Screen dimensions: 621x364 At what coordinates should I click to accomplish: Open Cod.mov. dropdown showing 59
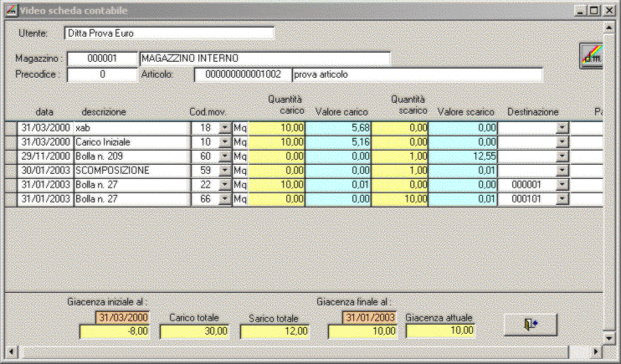pos(224,171)
